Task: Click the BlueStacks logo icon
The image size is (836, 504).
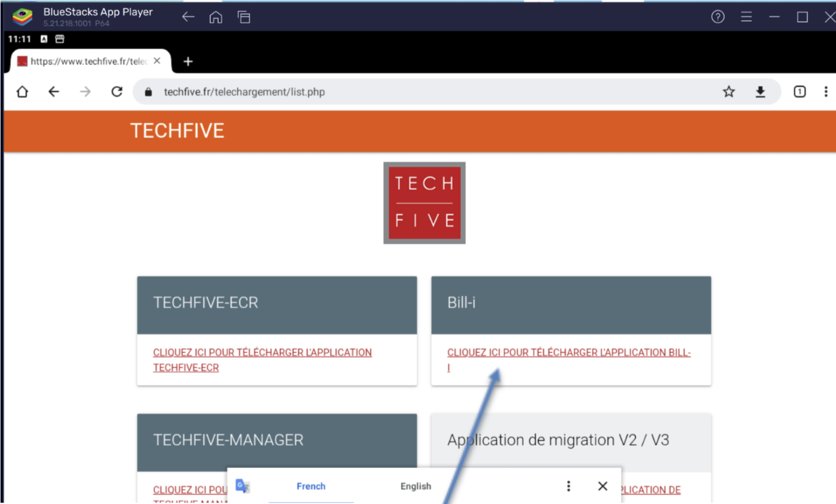Action: point(23,16)
